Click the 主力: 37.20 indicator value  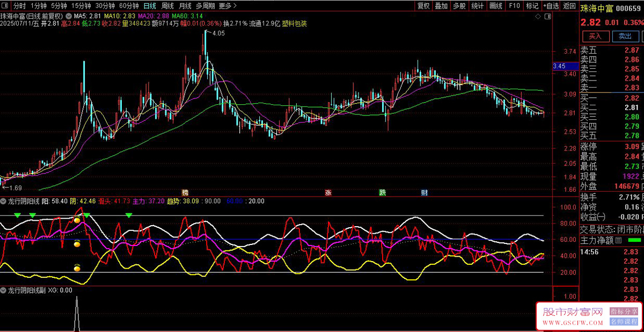(x=149, y=201)
